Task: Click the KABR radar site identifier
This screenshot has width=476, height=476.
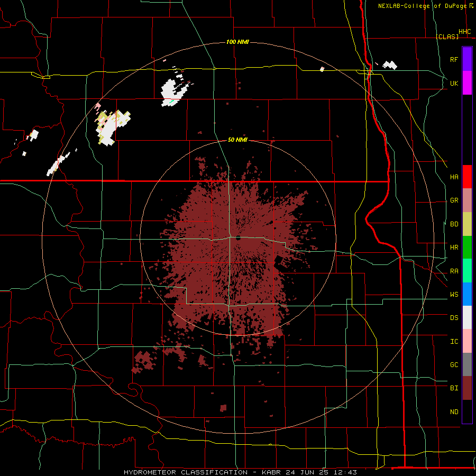Action: click(272, 472)
